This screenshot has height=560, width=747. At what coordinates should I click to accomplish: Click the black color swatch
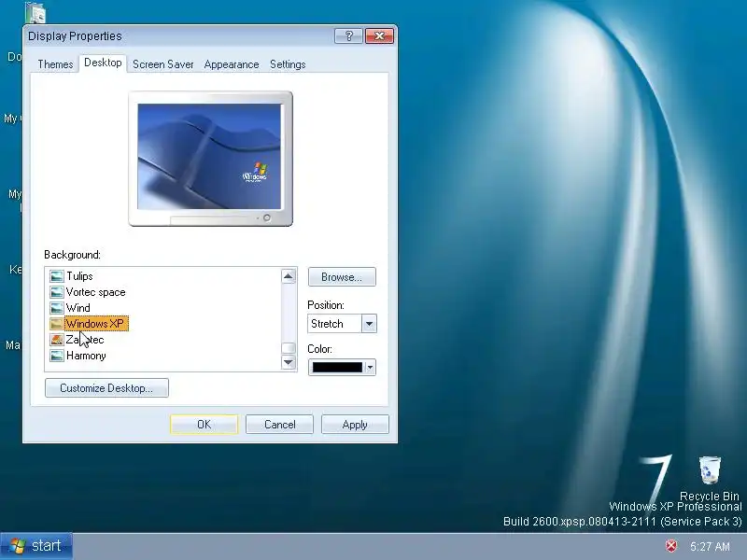pyautogui.click(x=337, y=367)
